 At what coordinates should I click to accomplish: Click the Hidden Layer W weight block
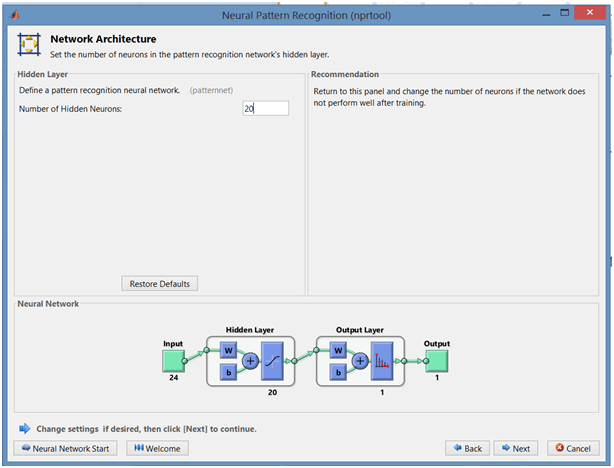228,351
